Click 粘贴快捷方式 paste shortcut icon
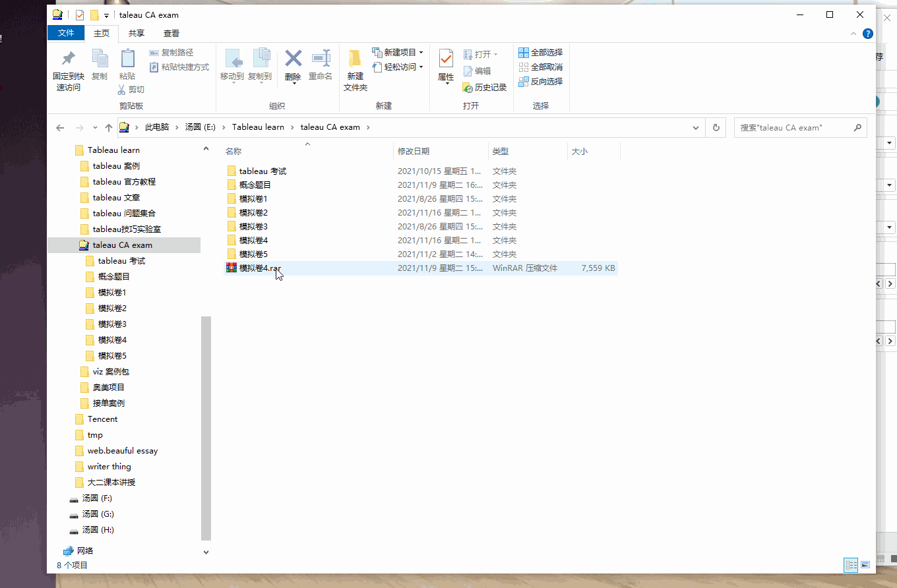This screenshot has height=588, width=897. [154, 67]
